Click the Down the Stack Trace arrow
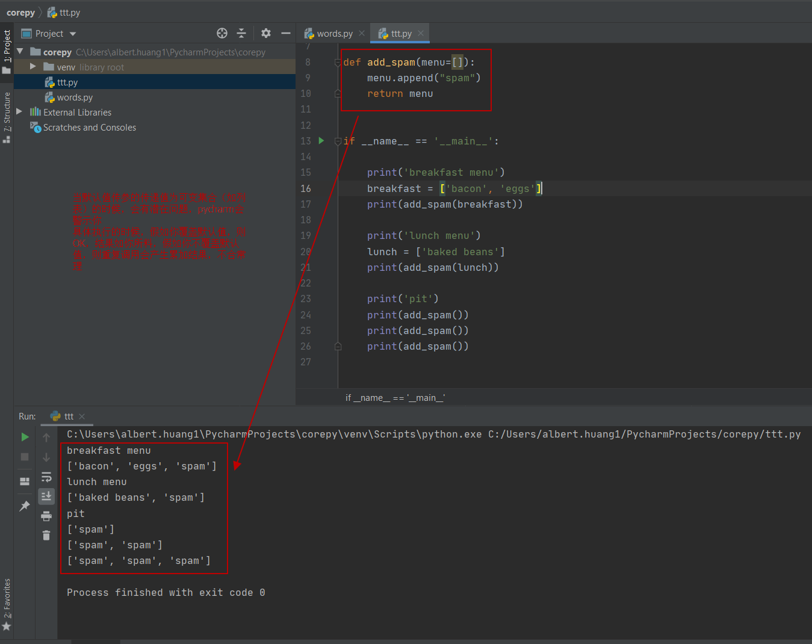This screenshot has height=644, width=812. pos(46,457)
